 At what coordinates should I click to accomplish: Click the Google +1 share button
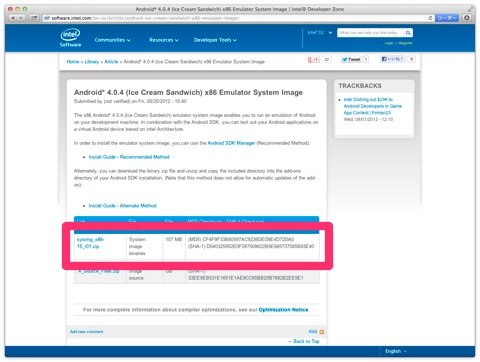coord(313,59)
